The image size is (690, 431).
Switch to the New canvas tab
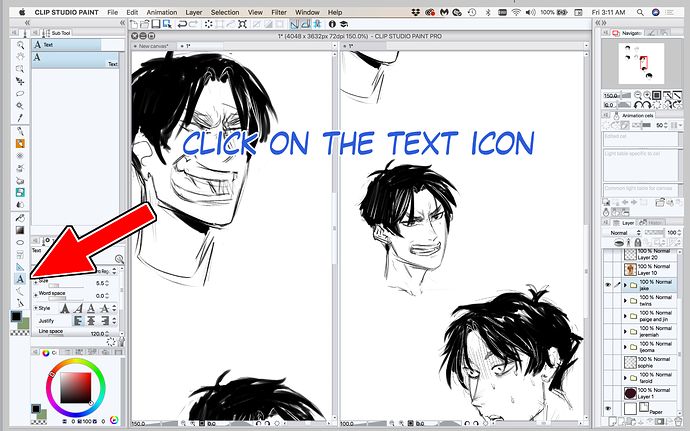pyautogui.click(x=153, y=46)
